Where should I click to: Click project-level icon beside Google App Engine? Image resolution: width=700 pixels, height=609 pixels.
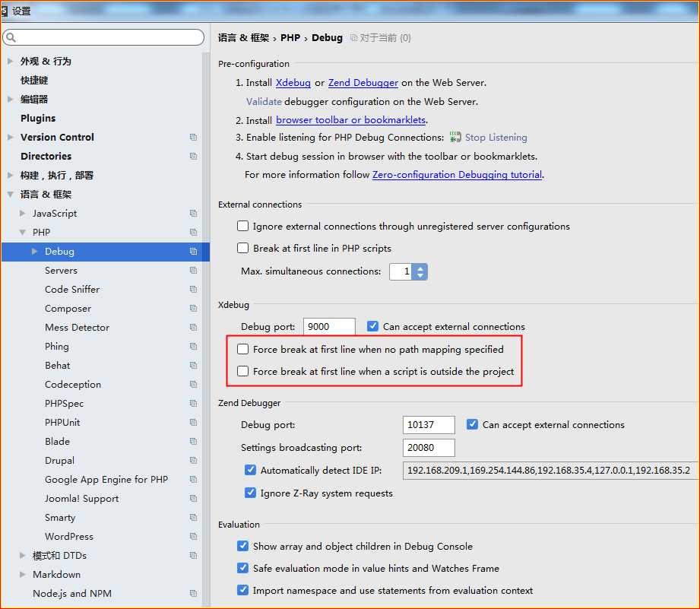(x=193, y=480)
